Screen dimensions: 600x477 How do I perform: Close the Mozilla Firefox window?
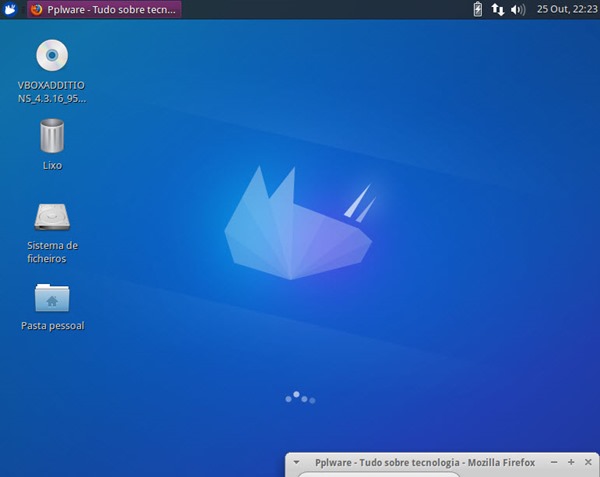tap(588, 462)
